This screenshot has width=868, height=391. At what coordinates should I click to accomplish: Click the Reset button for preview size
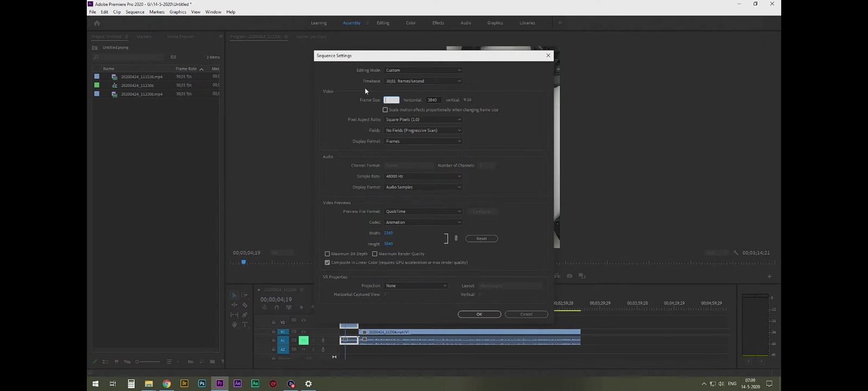point(482,238)
